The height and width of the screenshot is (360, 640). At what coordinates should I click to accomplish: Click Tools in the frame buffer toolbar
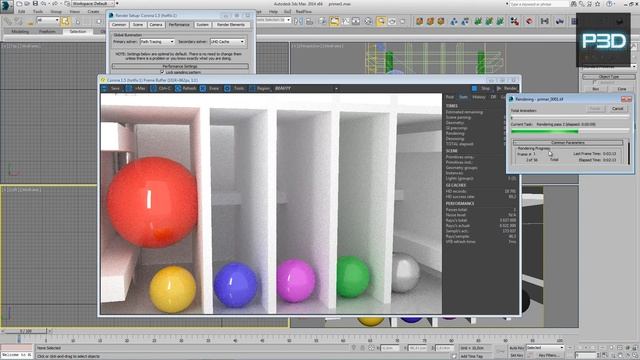(235, 88)
